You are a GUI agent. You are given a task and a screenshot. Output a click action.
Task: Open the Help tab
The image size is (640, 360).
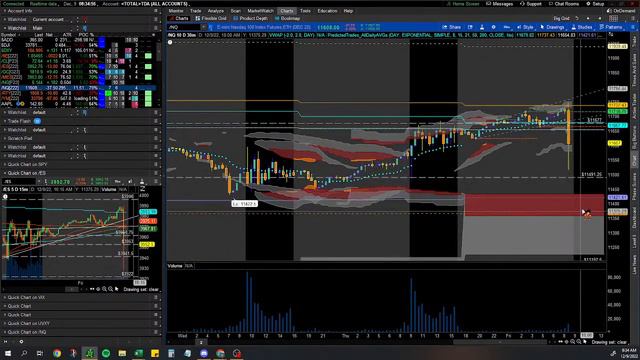(x=348, y=11)
